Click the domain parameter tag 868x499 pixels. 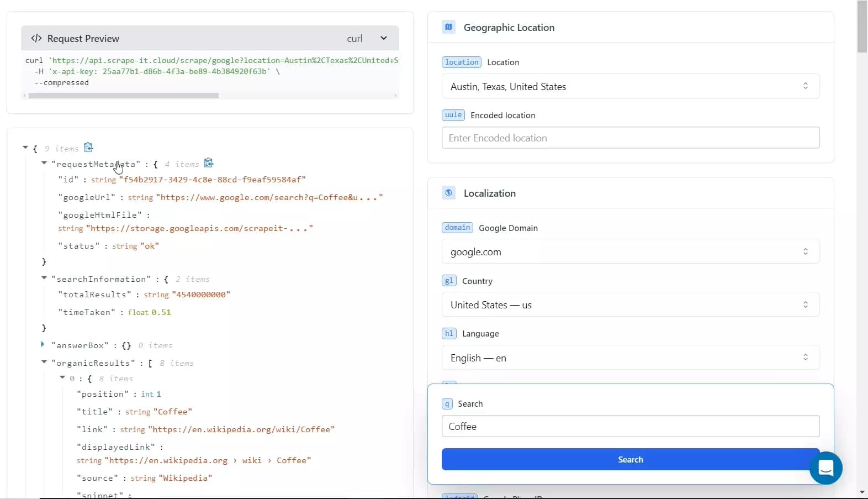click(x=457, y=228)
